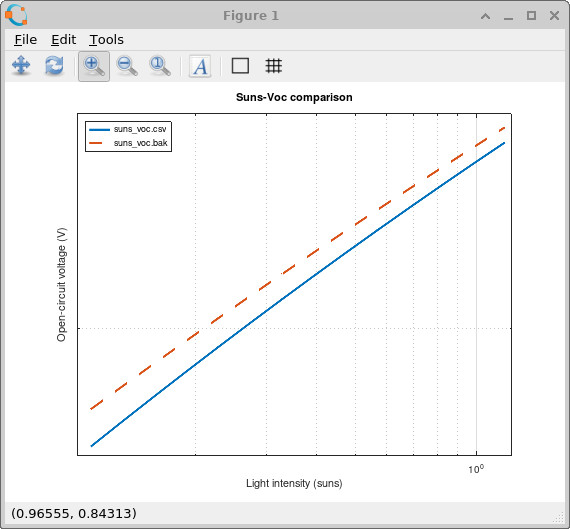The height and width of the screenshot is (529, 570).
Task: Toggle the Zoom In tool
Action: click(94, 66)
